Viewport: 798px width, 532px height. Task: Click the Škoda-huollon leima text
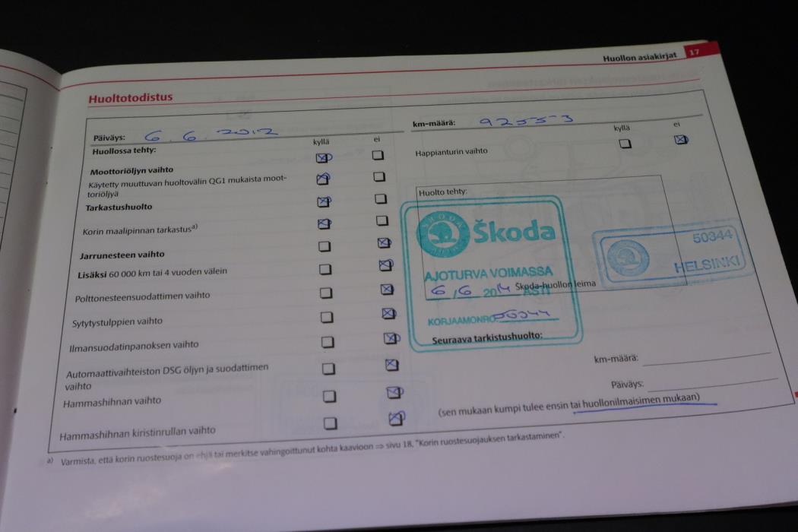point(556,284)
